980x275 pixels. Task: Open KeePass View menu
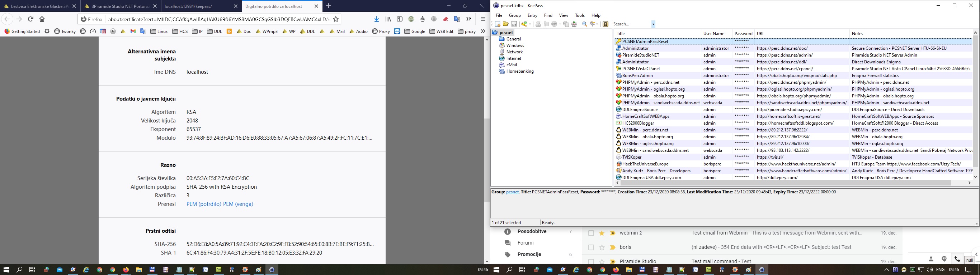(564, 15)
